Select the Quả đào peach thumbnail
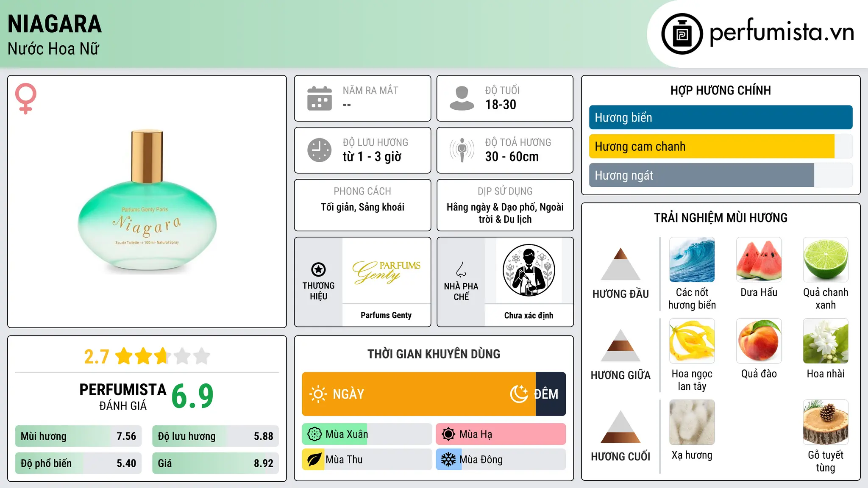The width and height of the screenshot is (868, 488). [x=759, y=341]
